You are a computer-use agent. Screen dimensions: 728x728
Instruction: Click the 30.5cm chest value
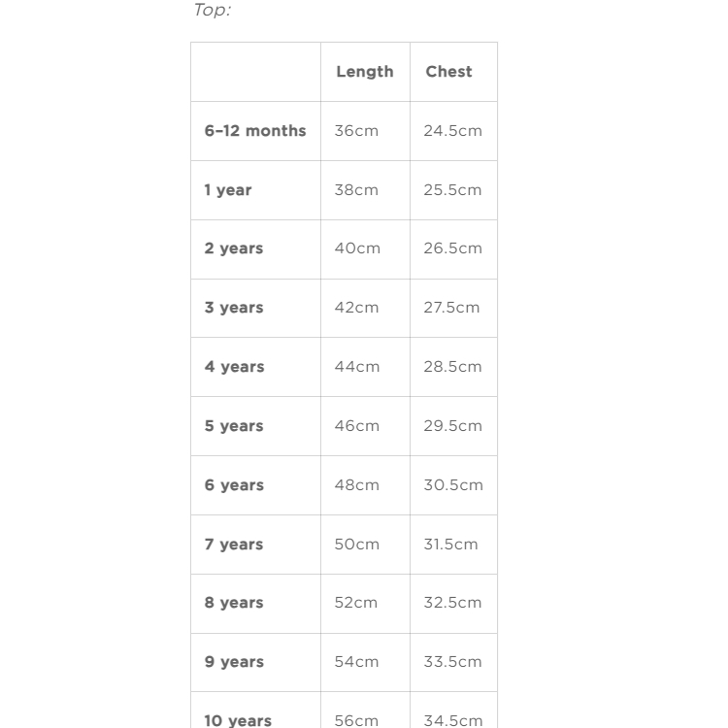(453, 485)
